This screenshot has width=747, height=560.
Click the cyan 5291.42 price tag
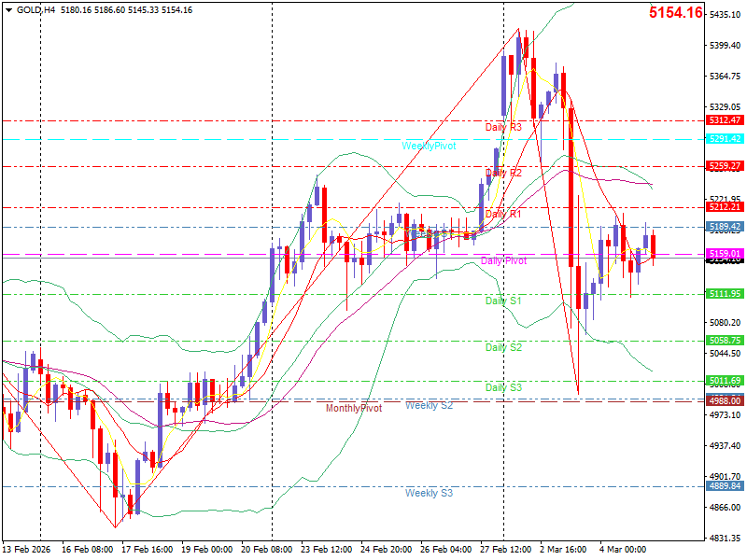(x=725, y=139)
